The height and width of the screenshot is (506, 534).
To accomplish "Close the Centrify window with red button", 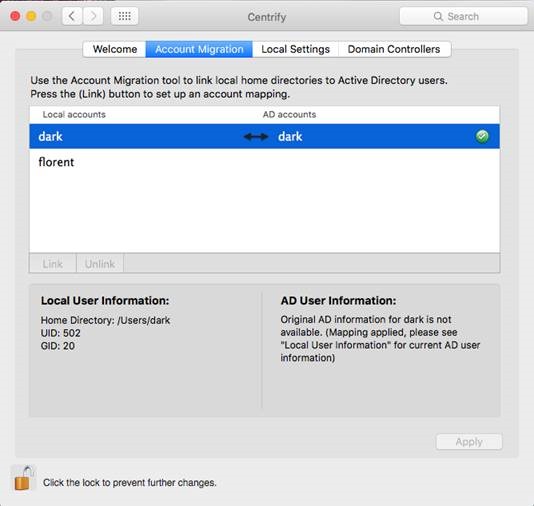I will coord(15,16).
